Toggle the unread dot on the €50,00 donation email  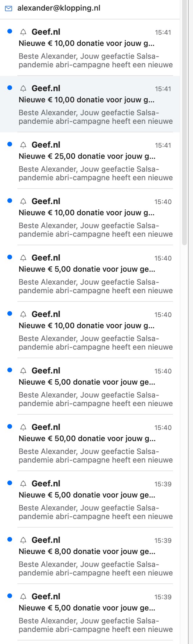(10, 426)
